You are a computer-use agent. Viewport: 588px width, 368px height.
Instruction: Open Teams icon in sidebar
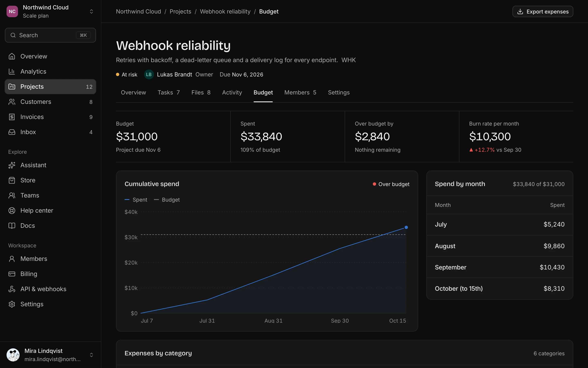tap(12, 195)
